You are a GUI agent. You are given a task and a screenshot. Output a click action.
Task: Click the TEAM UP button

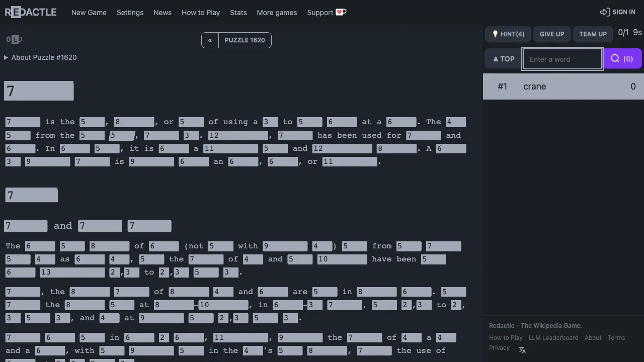(x=593, y=34)
